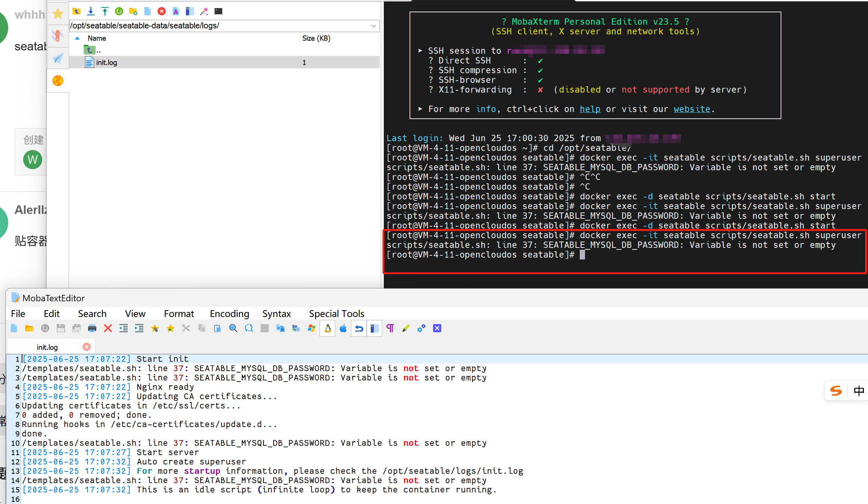
Task: Open Sftp globe tab in sidebar
Action: click(58, 81)
